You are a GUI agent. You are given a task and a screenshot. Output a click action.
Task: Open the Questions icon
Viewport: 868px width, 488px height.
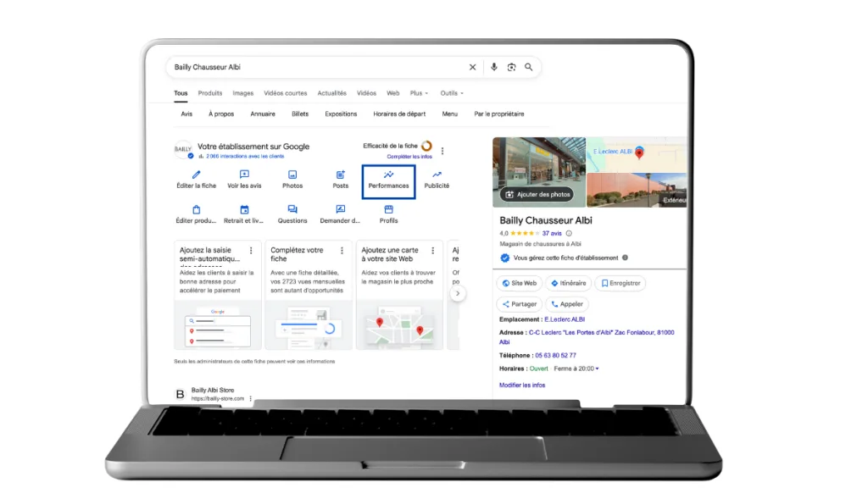pyautogui.click(x=292, y=209)
